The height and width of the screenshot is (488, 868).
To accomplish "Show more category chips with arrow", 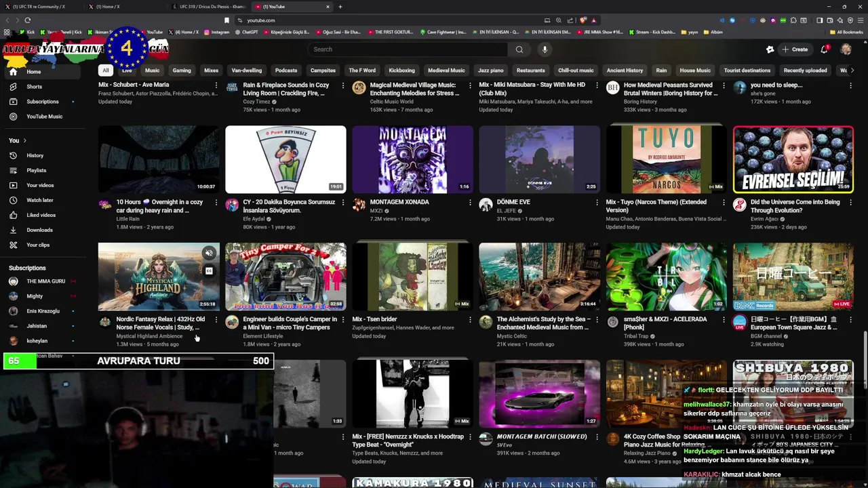I will point(852,70).
